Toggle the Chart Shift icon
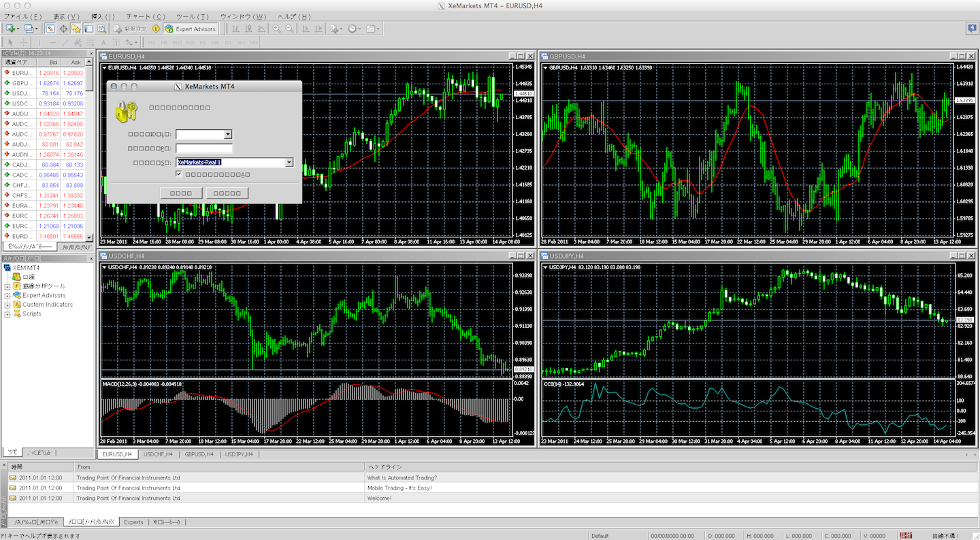Viewport: 980px width, 540px height. click(318, 29)
